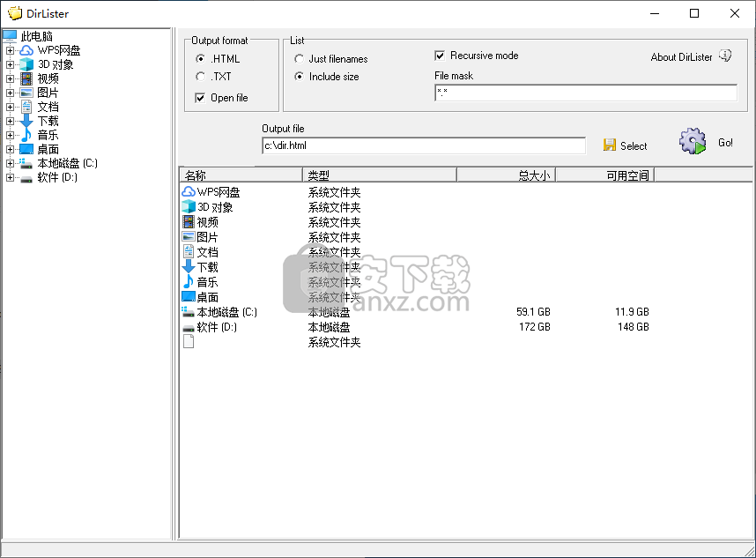
Task: Maximize the DirLister window
Action: pos(694,13)
